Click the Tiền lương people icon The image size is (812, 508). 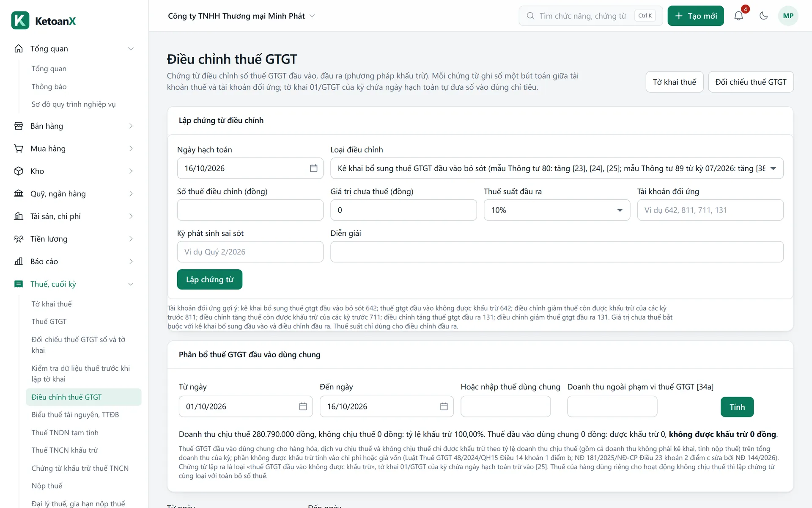point(19,239)
